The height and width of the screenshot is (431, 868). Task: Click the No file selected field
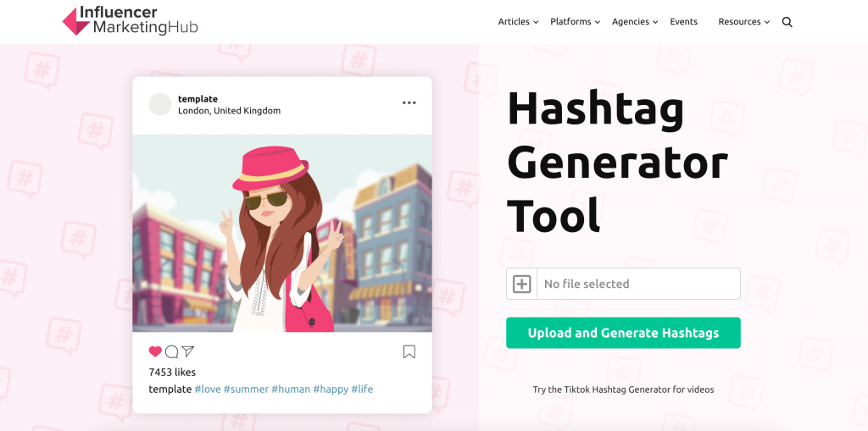click(x=637, y=284)
